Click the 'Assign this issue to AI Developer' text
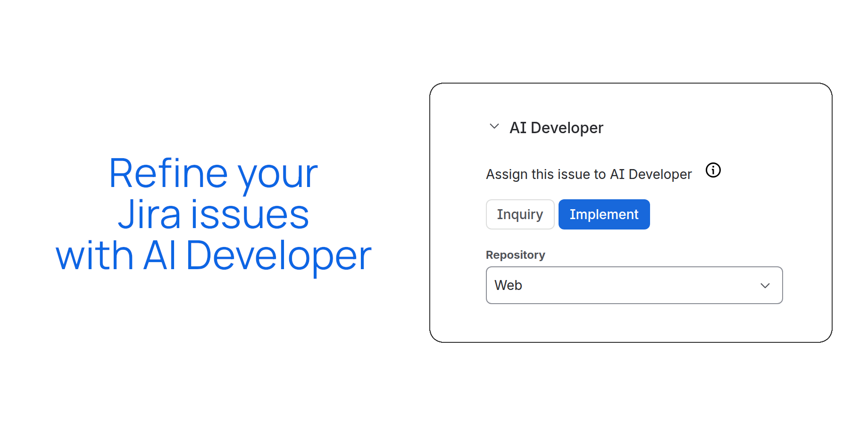The height and width of the screenshot is (425, 868). [589, 174]
